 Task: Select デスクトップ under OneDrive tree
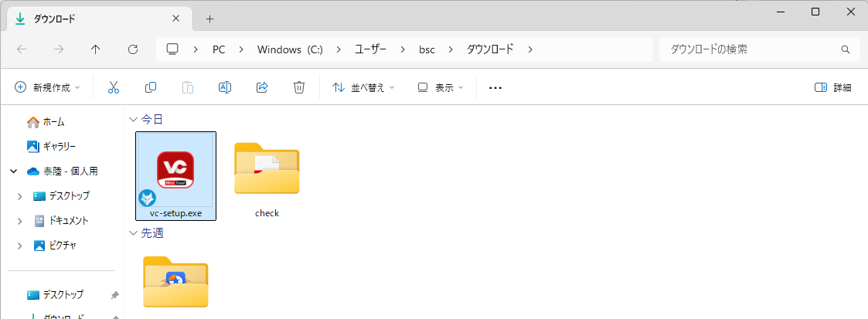pos(61,195)
